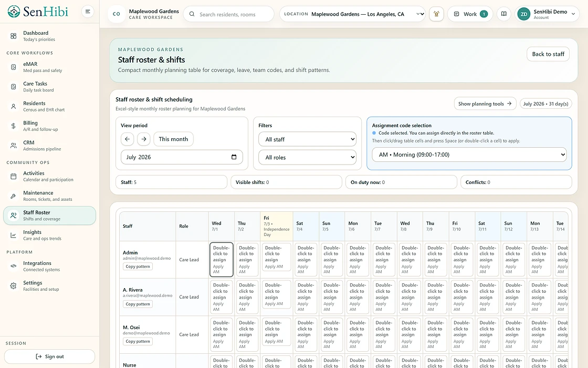Click the ZD account avatar
The image size is (588, 368).
click(x=524, y=14)
